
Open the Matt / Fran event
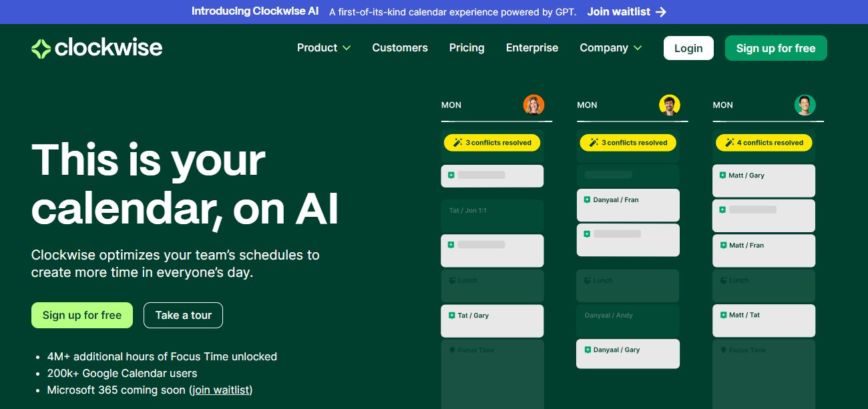(764, 251)
